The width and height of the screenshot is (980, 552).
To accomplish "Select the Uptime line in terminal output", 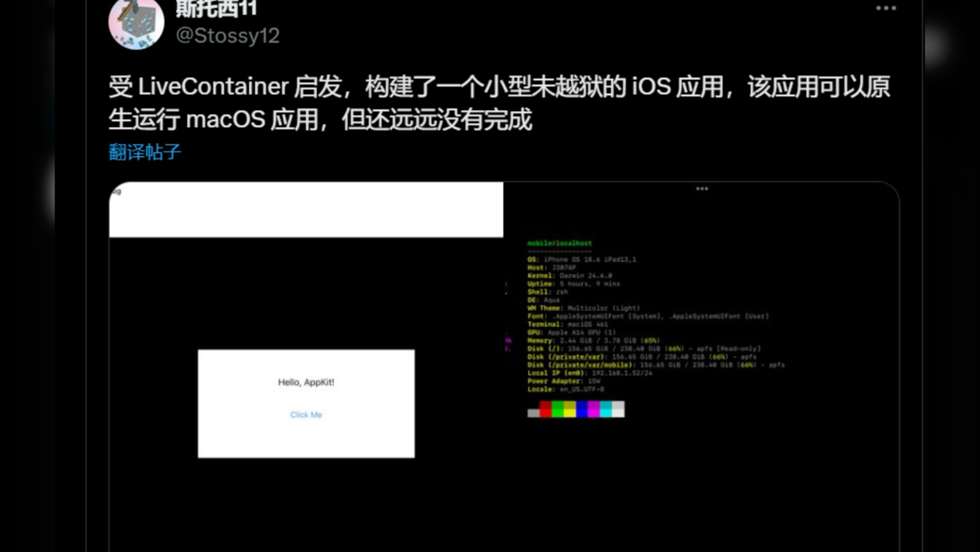I will coord(574,284).
